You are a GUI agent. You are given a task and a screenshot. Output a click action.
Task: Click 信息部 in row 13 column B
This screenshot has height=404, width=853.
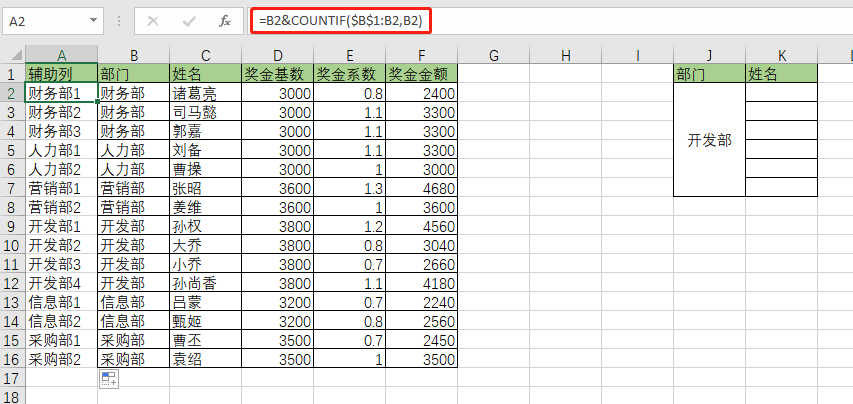click(134, 301)
